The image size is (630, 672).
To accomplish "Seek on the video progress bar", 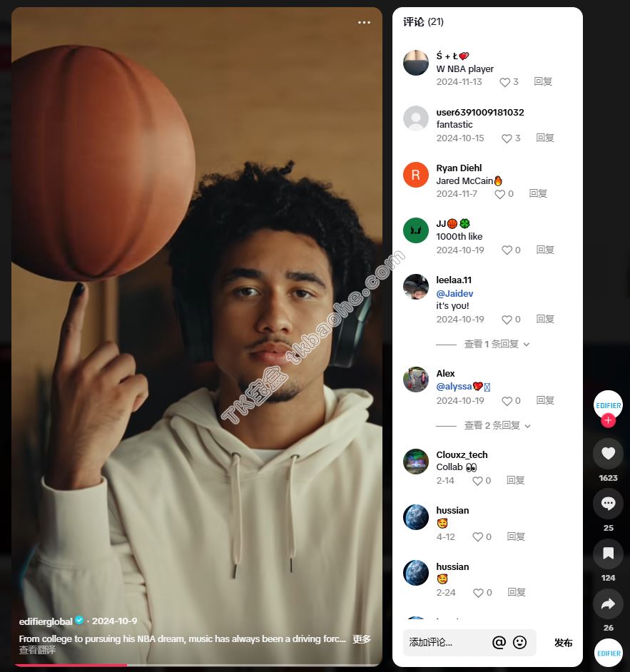I will [x=197, y=665].
